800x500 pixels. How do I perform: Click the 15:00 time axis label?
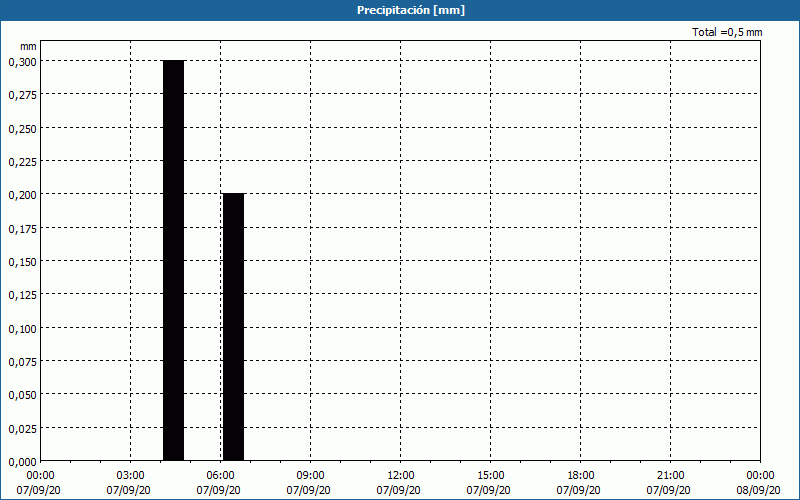click(490, 476)
